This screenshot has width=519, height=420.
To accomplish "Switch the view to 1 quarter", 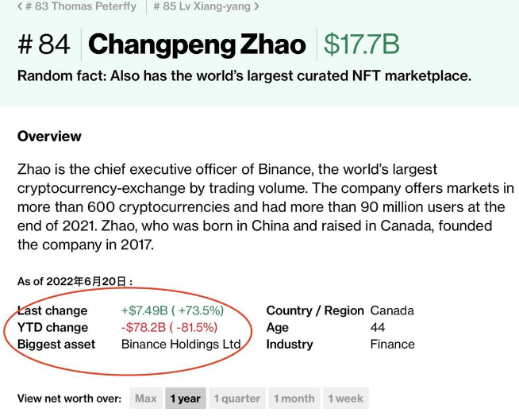I will (237, 398).
